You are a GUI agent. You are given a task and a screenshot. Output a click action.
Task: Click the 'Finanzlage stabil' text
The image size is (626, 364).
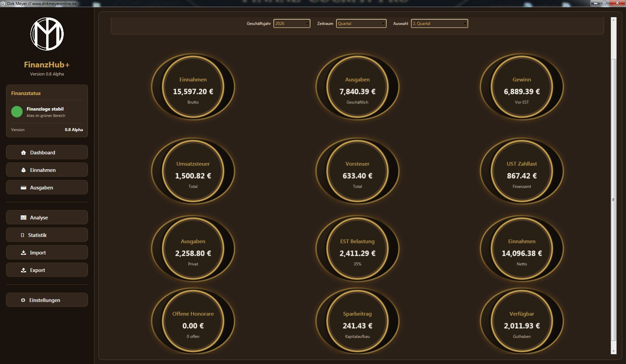pos(45,109)
